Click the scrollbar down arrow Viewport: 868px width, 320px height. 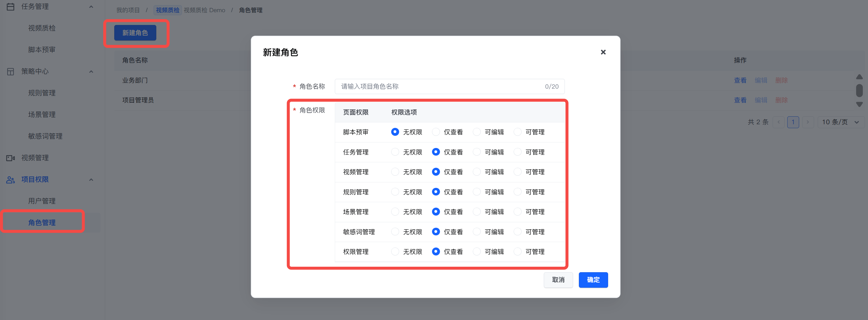(859, 104)
